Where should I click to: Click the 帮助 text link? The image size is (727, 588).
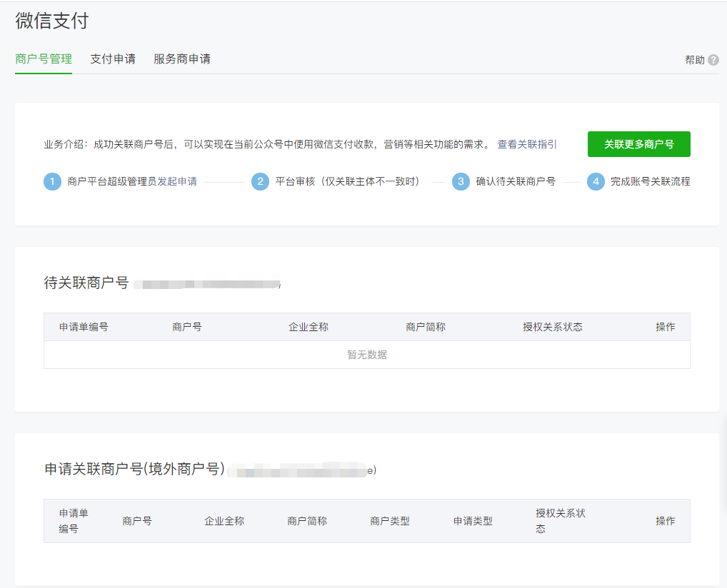click(695, 60)
